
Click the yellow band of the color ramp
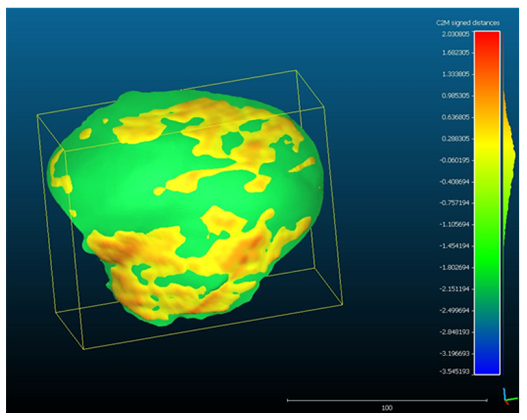487,145
